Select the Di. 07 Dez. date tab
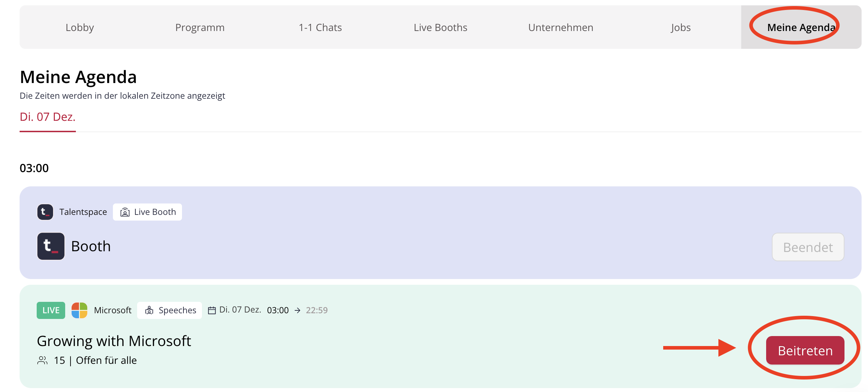The image size is (868, 392). point(48,117)
